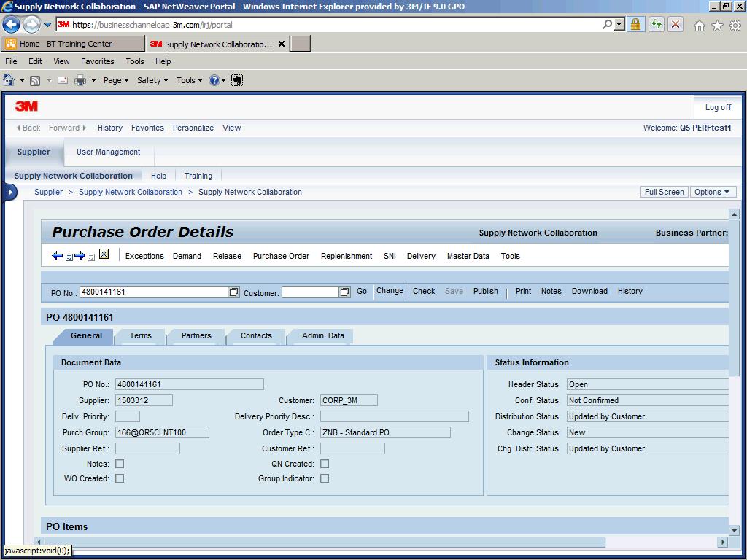
Task: Click the blue right arrow in SNC toolbar
Action: click(x=80, y=256)
